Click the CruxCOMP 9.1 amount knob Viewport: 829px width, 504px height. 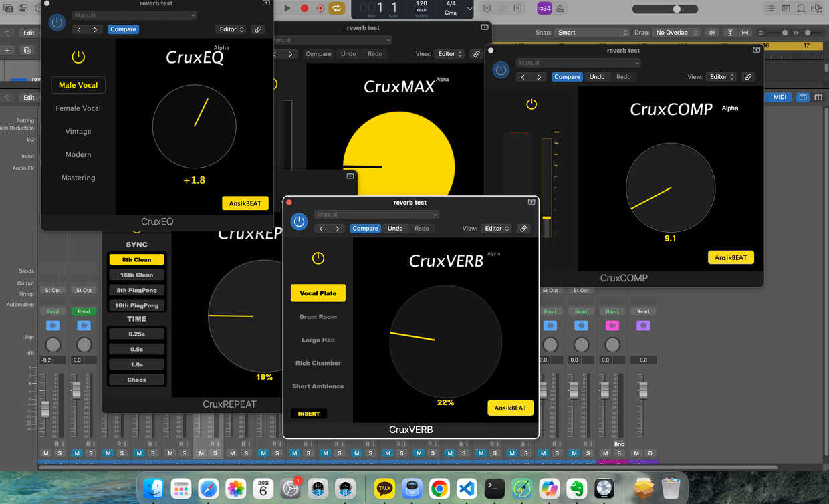click(x=671, y=187)
